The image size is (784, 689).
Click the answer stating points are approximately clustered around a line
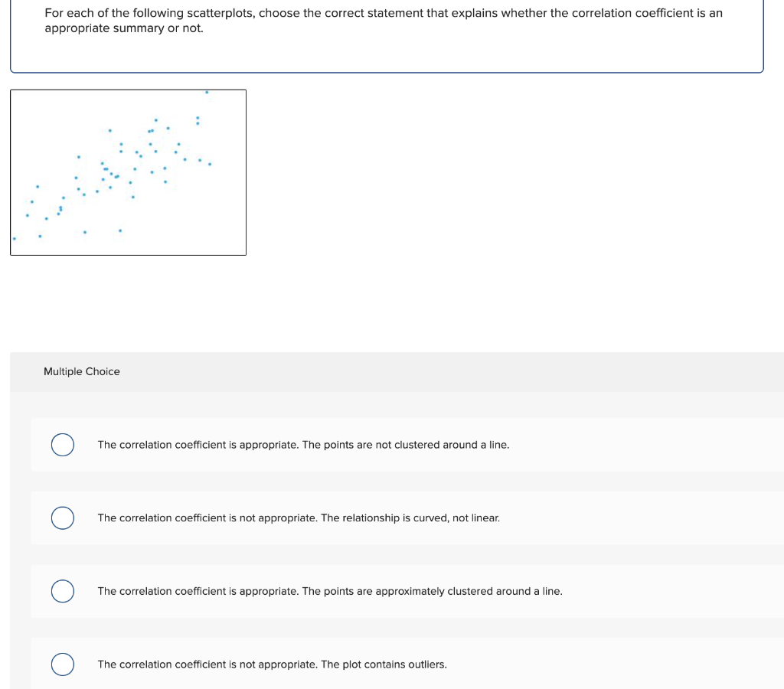[x=330, y=591]
